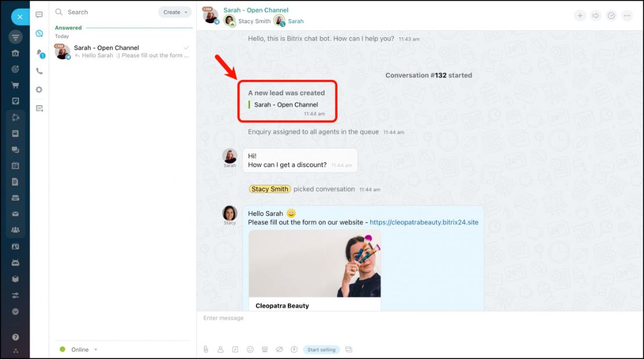Open messenger settings gear icon

click(x=39, y=89)
